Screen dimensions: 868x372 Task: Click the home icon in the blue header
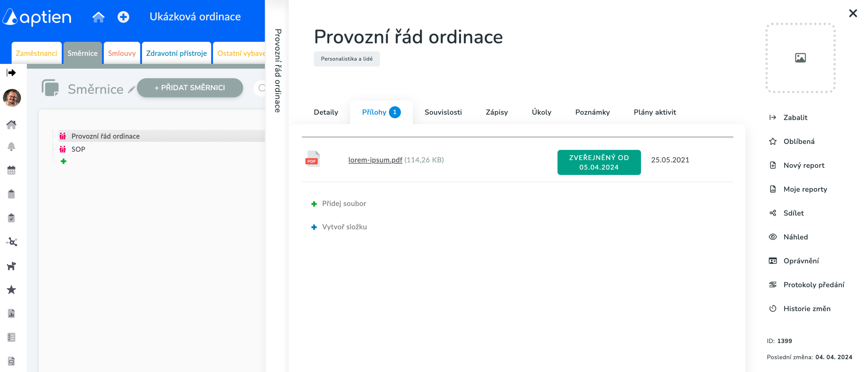pos(98,17)
